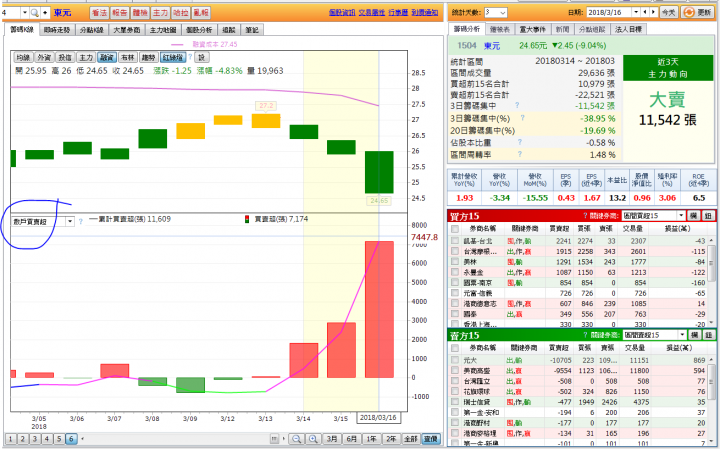Click help icon in 買方15 header

[585, 216]
